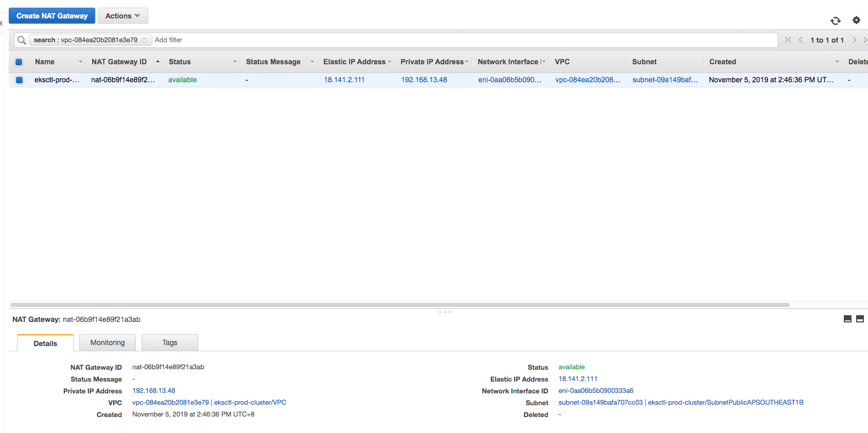Image resolution: width=868 pixels, height=433 pixels.
Task: Open the settings gear icon
Action: [x=856, y=20]
